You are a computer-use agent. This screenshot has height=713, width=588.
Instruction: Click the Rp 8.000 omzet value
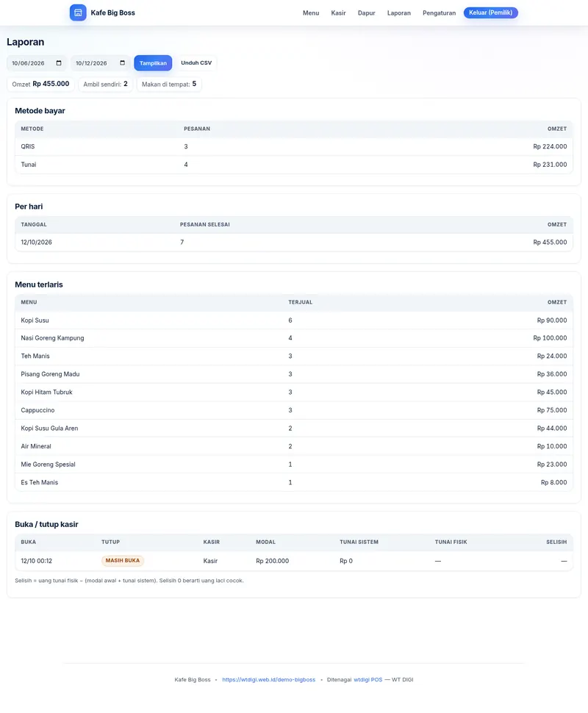click(554, 482)
